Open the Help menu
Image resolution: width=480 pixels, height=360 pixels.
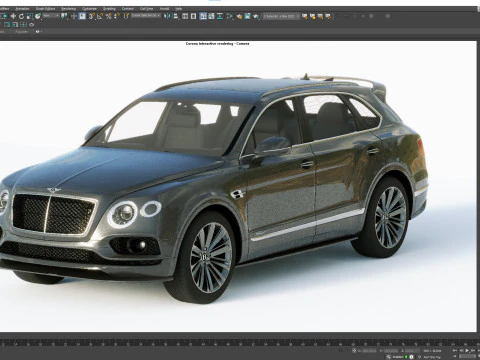point(179,9)
